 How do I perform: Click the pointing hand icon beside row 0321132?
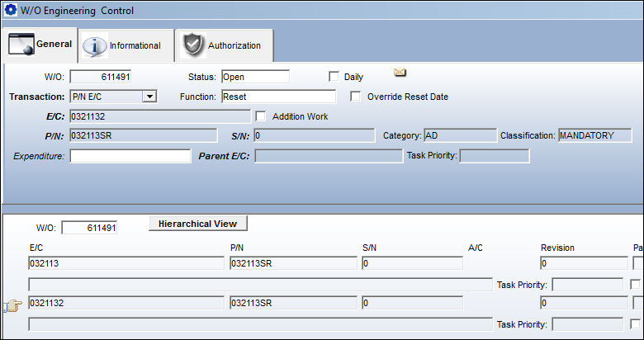pos(12,306)
